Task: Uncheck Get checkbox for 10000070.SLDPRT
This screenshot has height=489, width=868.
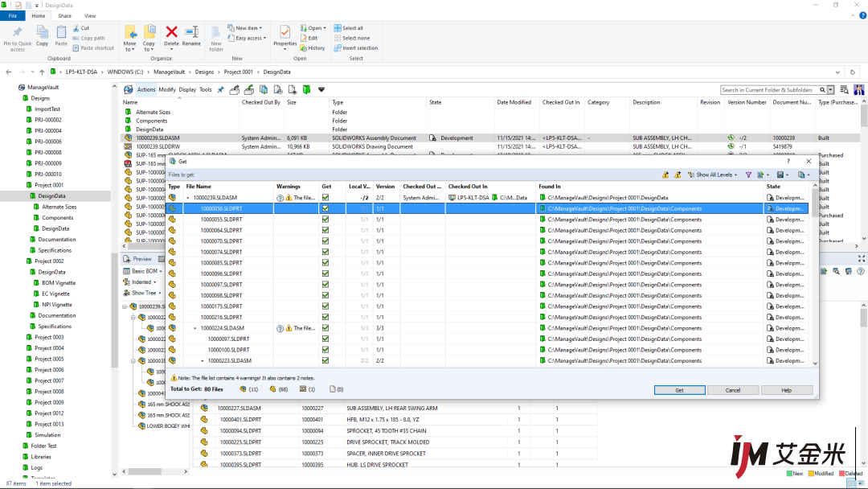Action: 325,241
